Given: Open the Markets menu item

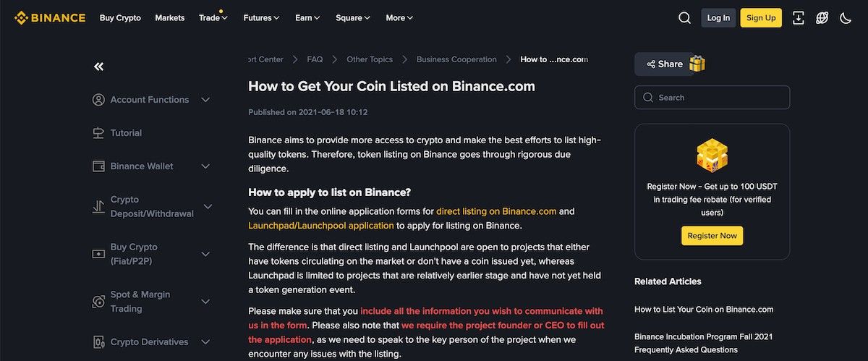Looking at the screenshot, I should [x=169, y=18].
